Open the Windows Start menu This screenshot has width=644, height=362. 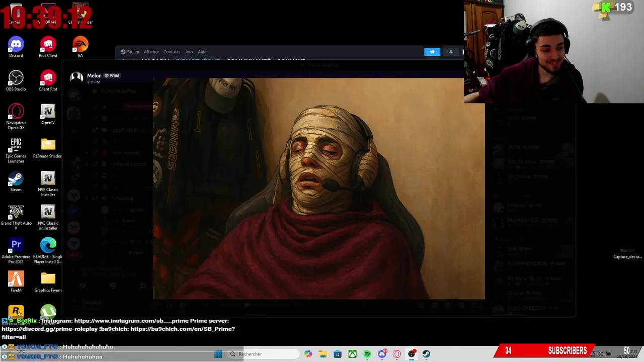218,354
